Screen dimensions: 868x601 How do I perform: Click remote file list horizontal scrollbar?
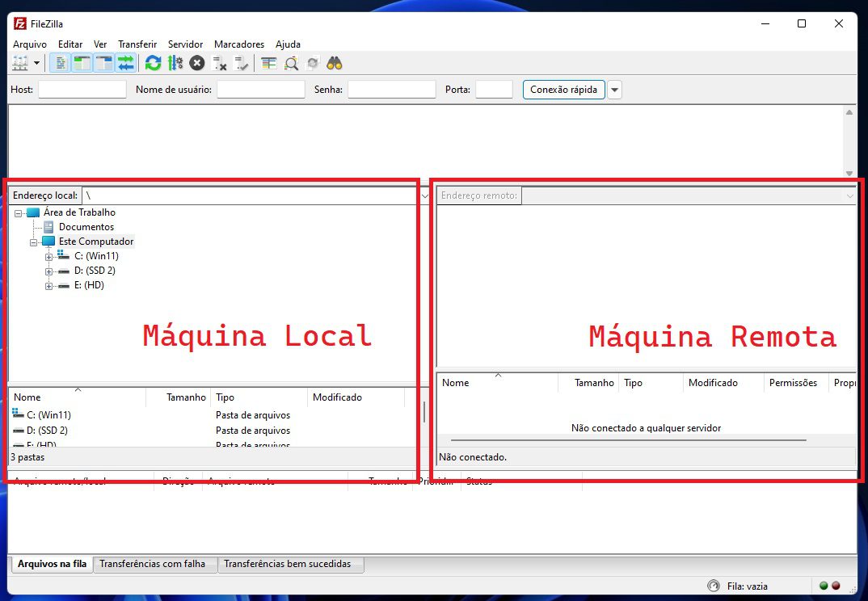[x=628, y=440]
